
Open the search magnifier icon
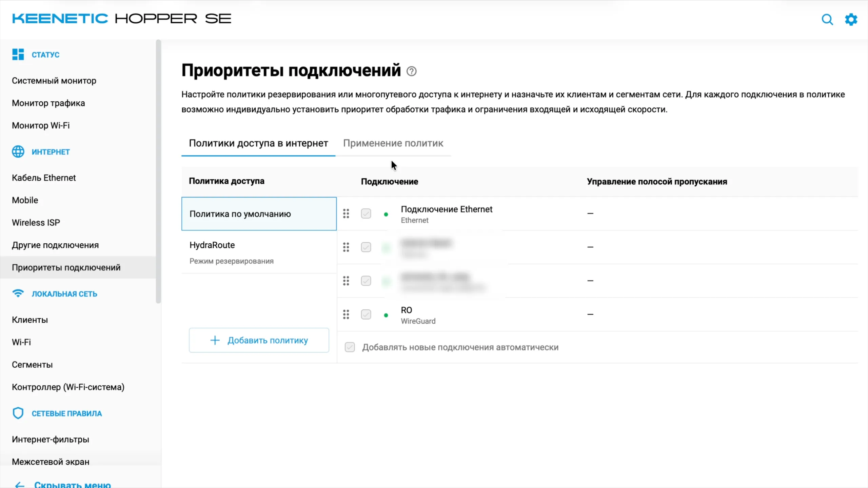(x=827, y=19)
